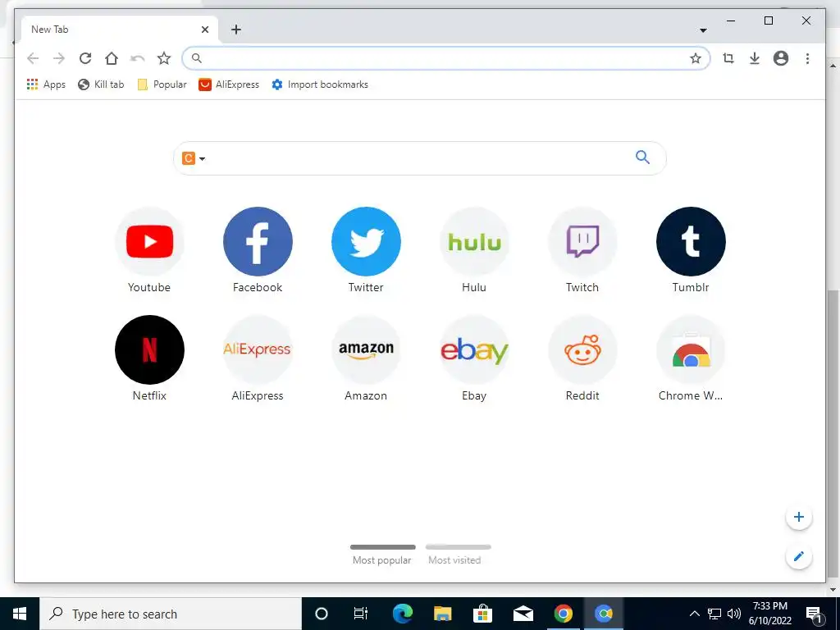
Task: Open the Hulu shortcut tile
Action: [474, 250]
